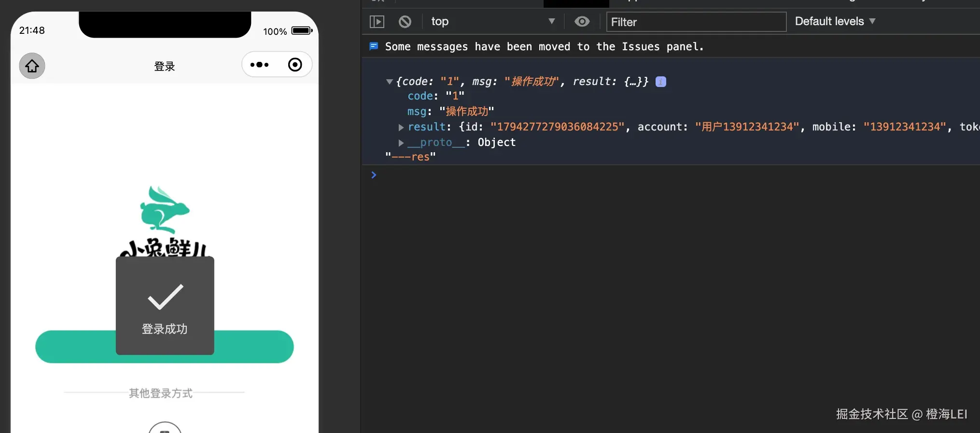The image size is (980, 433).
Task: Click the '---res' log text
Action: 410,157
